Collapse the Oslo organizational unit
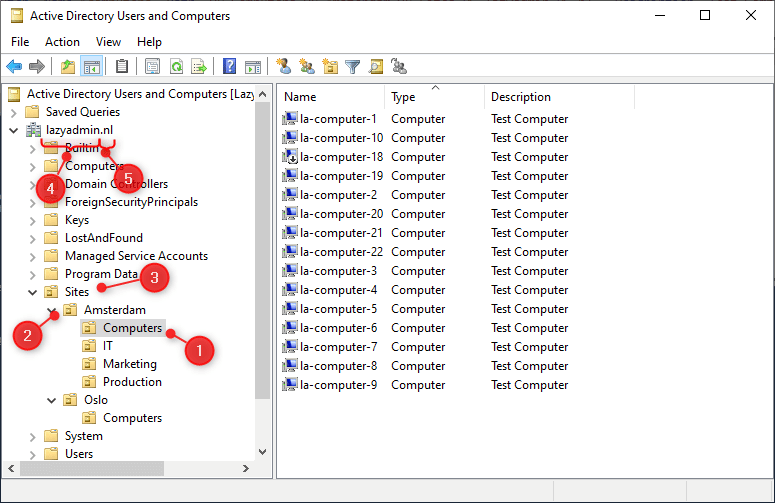775x503 pixels. [x=51, y=400]
